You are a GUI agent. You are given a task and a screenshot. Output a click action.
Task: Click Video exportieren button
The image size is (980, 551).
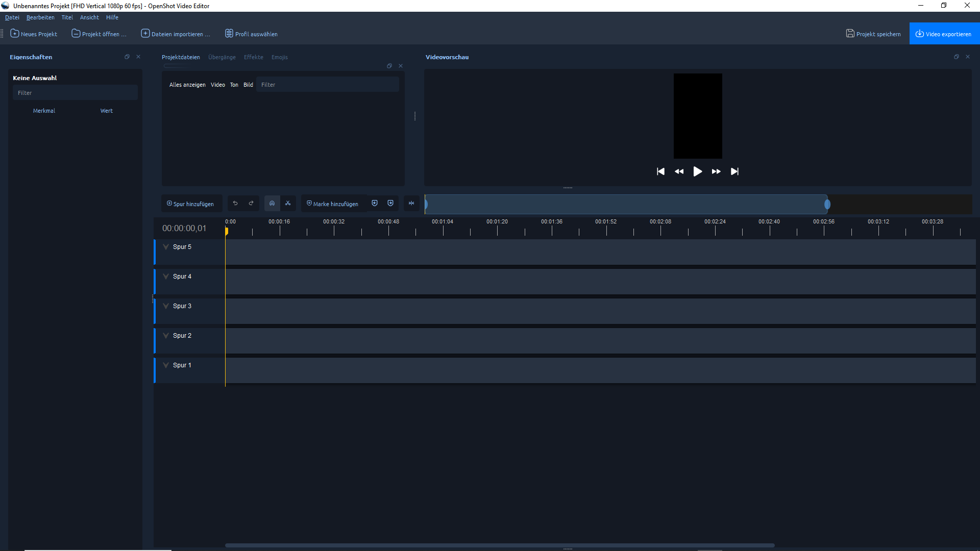tap(944, 34)
